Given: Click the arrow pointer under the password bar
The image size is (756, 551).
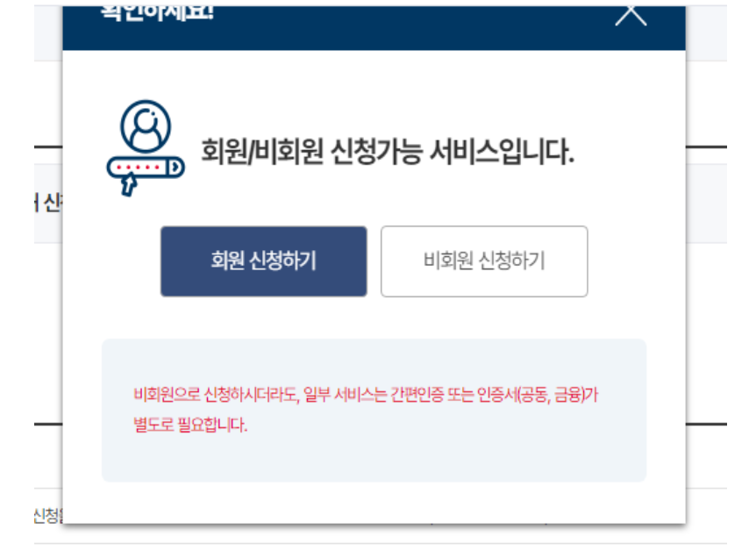Looking at the screenshot, I should 129,185.
